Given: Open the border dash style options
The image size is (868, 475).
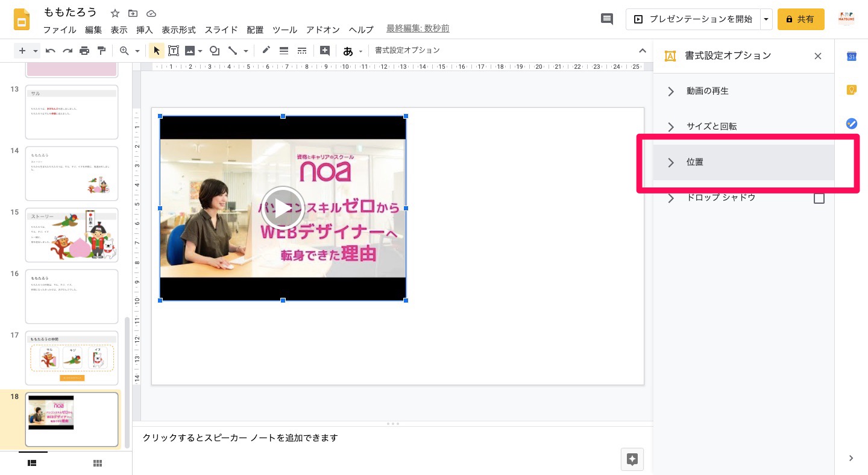Looking at the screenshot, I should click(302, 51).
